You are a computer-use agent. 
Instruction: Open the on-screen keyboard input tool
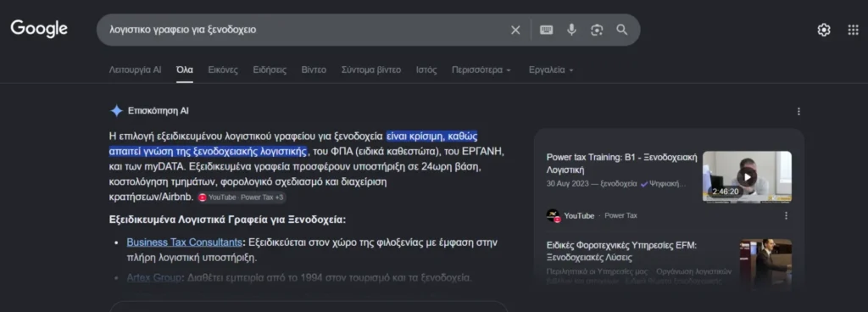tap(547, 30)
